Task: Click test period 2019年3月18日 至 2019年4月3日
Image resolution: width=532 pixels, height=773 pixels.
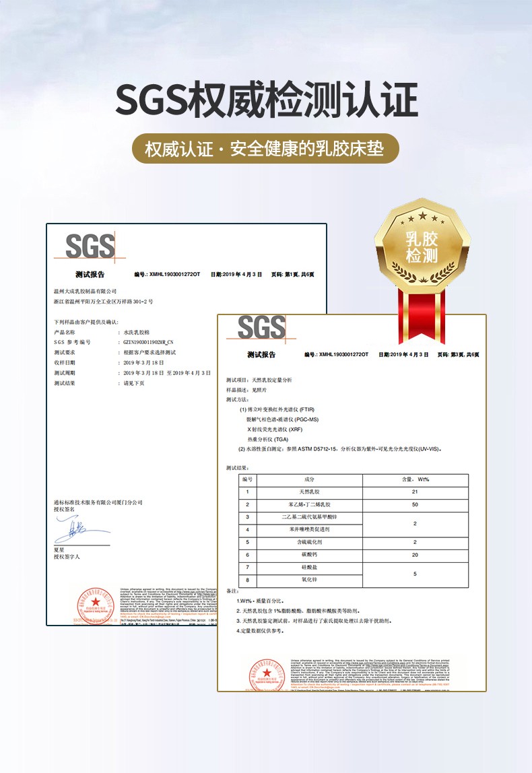Action: [167, 373]
